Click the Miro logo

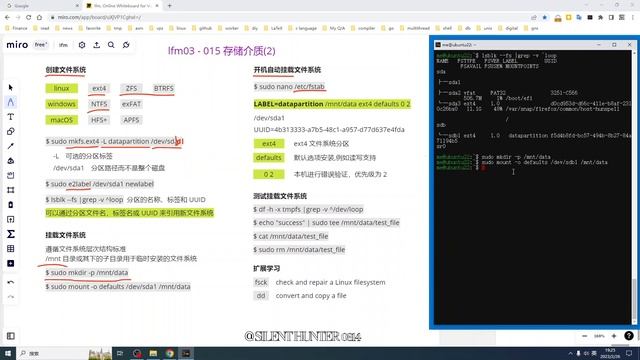pos(17,45)
